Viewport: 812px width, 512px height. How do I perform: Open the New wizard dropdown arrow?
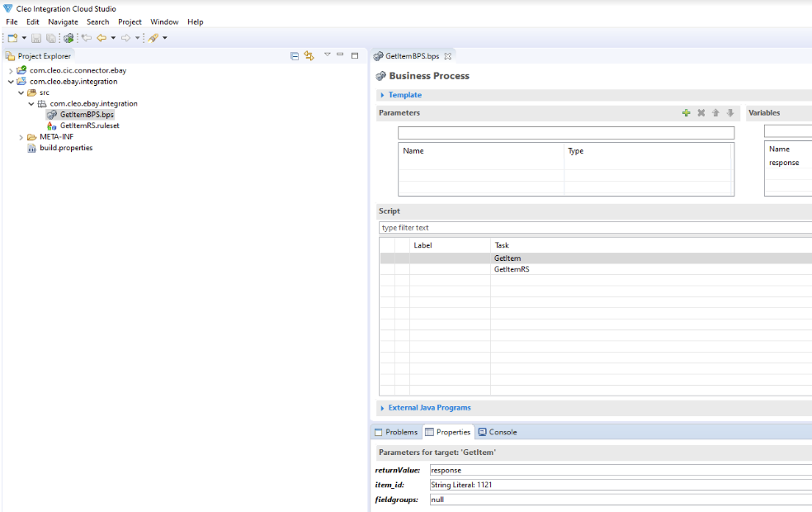pyautogui.click(x=24, y=38)
